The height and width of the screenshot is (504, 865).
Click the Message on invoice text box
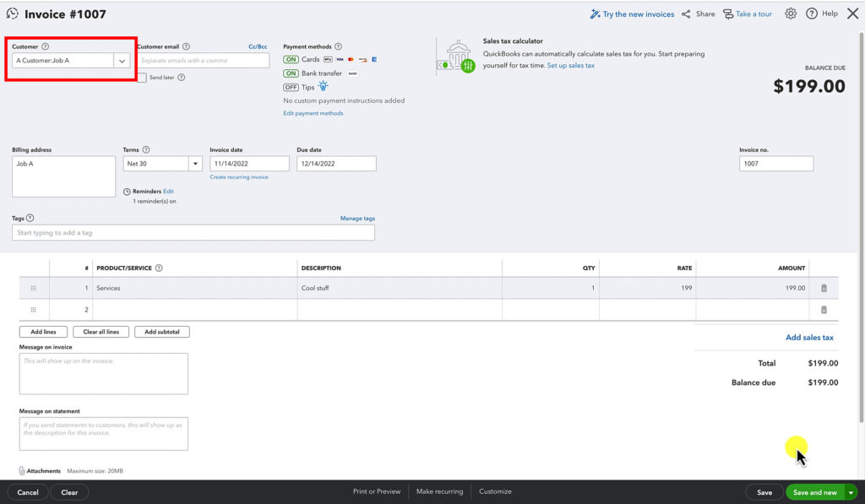[103, 373]
